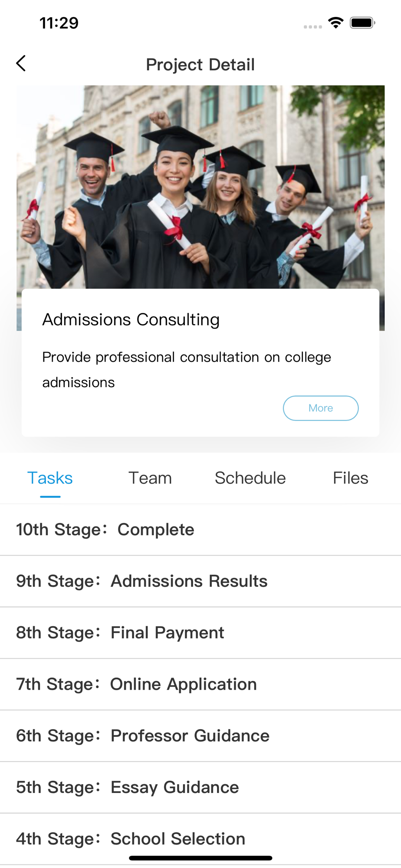This screenshot has width=401, height=868.
Task: Tap the Admissions Consulting title
Action: [x=131, y=320]
